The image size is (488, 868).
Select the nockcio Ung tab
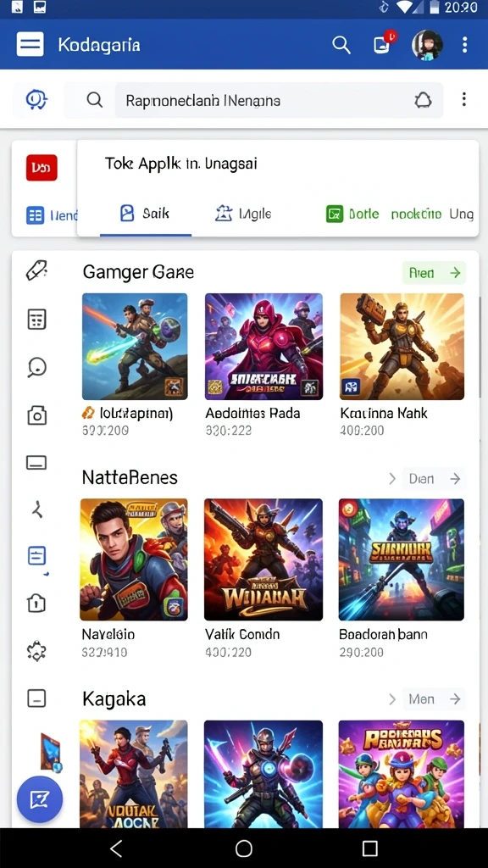(x=431, y=214)
